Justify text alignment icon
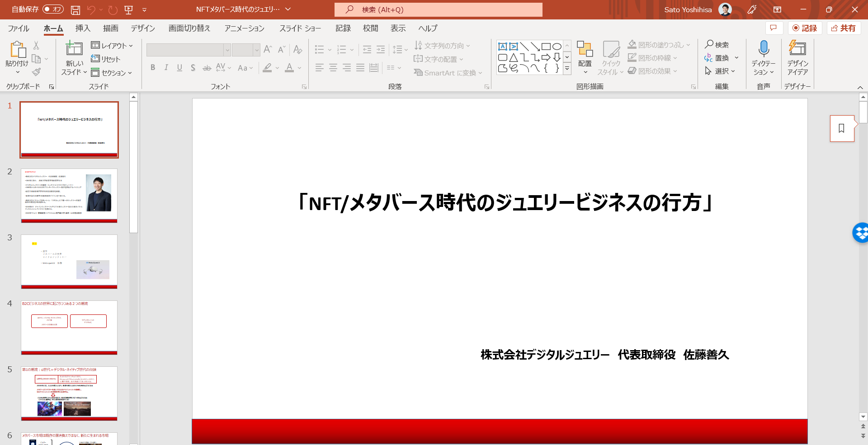868x445 pixels. [x=360, y=68]
